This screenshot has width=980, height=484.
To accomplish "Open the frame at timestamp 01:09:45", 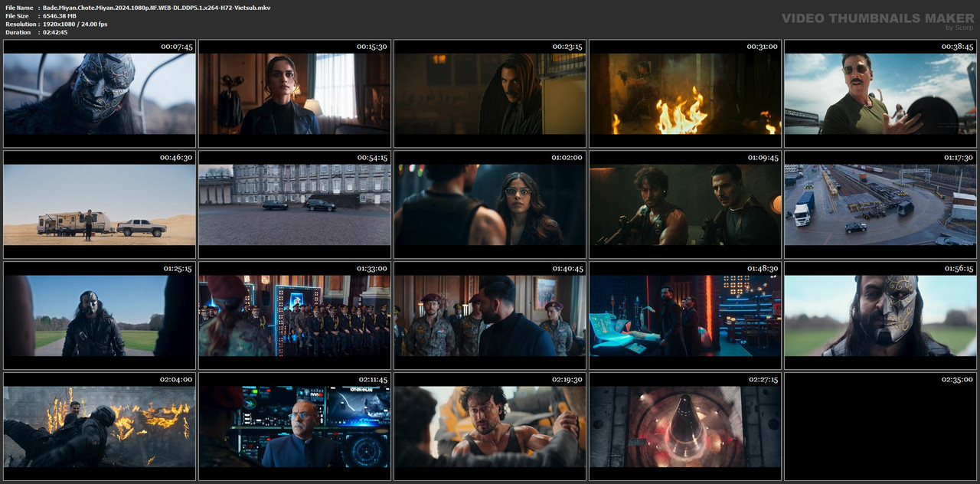I will pyautogui.click(x=685, y=204).
